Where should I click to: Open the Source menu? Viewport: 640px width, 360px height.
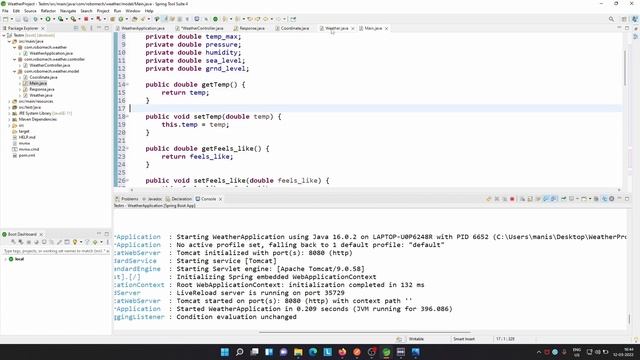(30, 11)
